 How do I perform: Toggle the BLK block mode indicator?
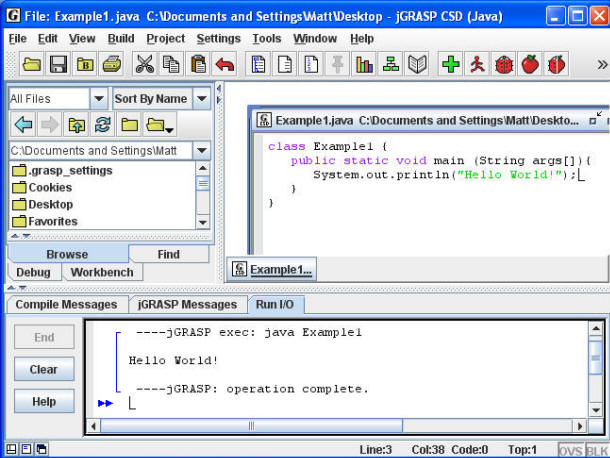[597, 450]
